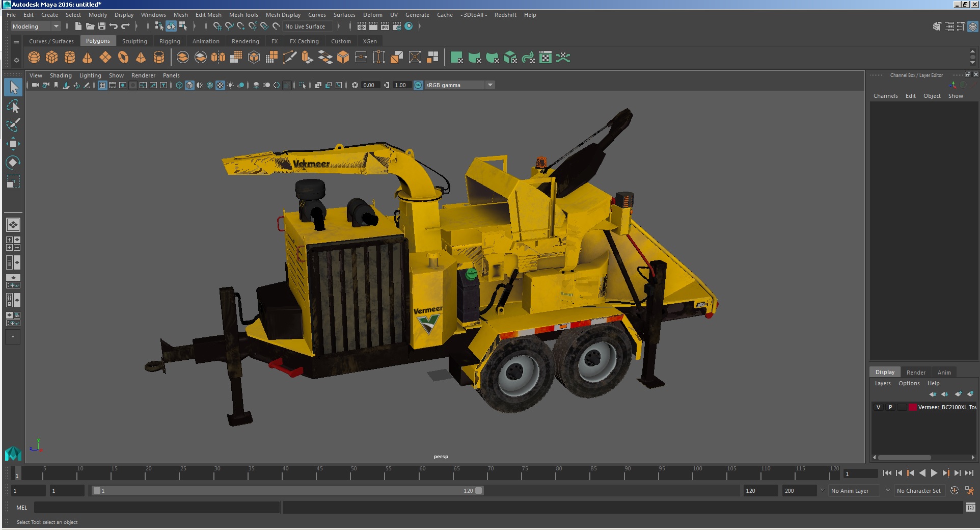Click the current time marker on timeline
Screen dimensions: 980x530
tap(17, 474)
